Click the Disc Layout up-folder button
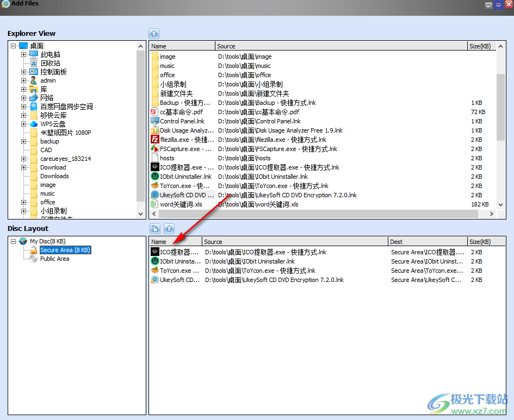The width and height of the screenshot is (514, 420). pyautogui.click(x=169, y=229)
